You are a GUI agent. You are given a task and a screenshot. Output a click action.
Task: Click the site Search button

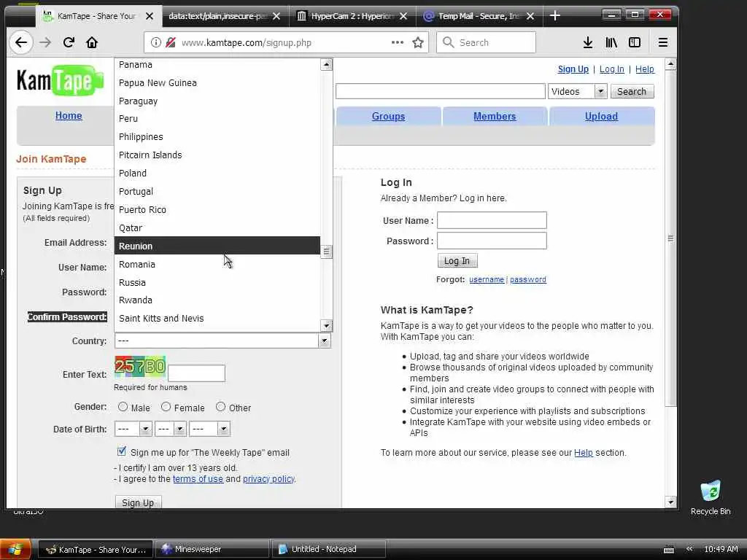[x=632, y=91]
